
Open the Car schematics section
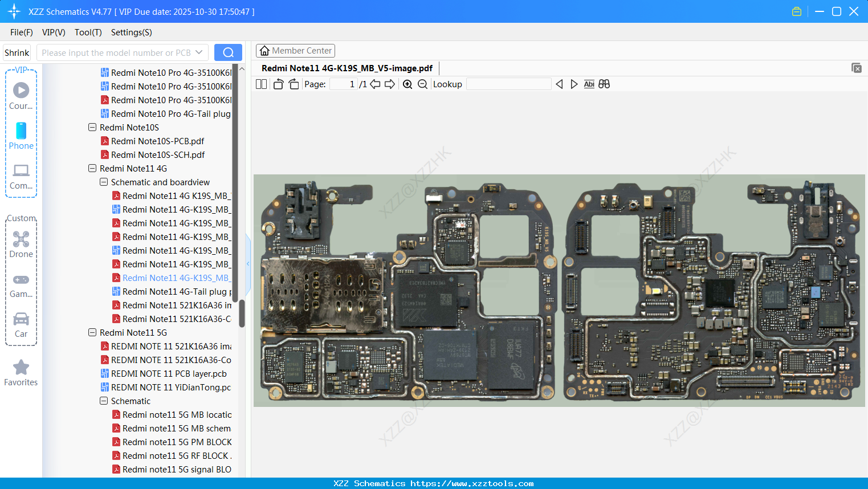tap(21, 325)
